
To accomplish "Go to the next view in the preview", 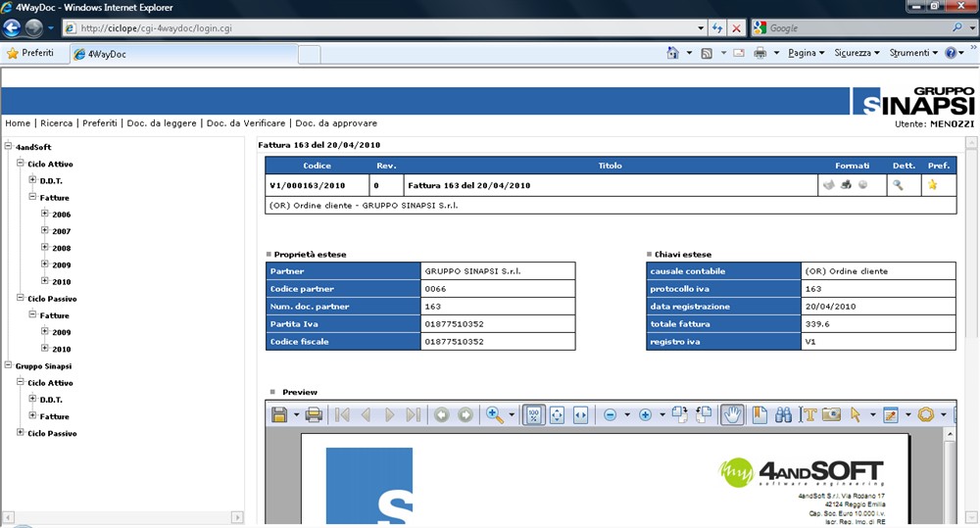I will click(465, 415).
